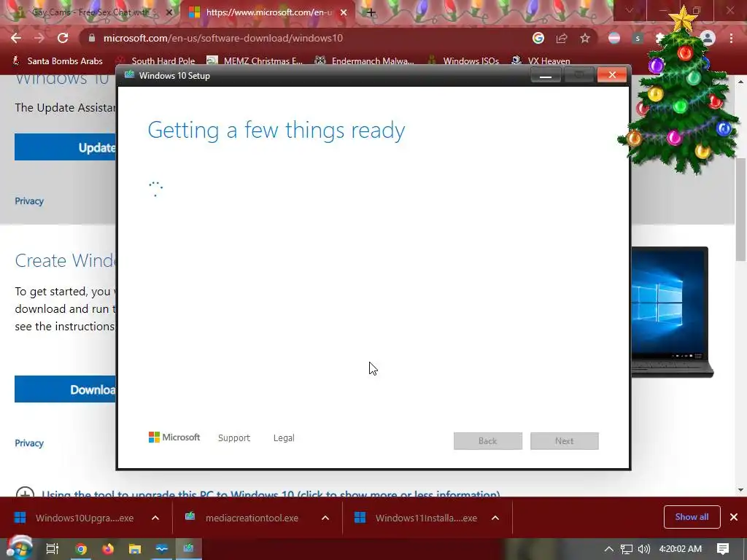Screen dimensions: 747x560
Task: Close the downloads bar
Action: [x=734, y=517]
